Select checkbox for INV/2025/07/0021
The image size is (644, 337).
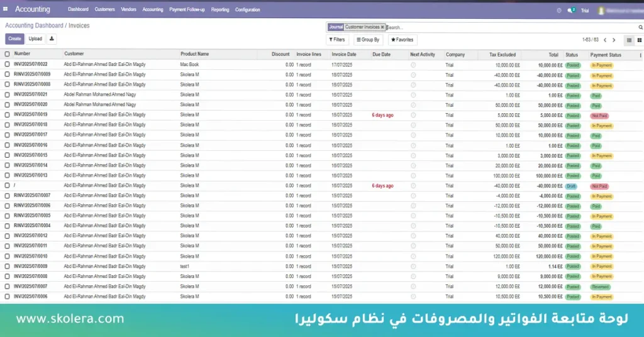pos(7,94)
